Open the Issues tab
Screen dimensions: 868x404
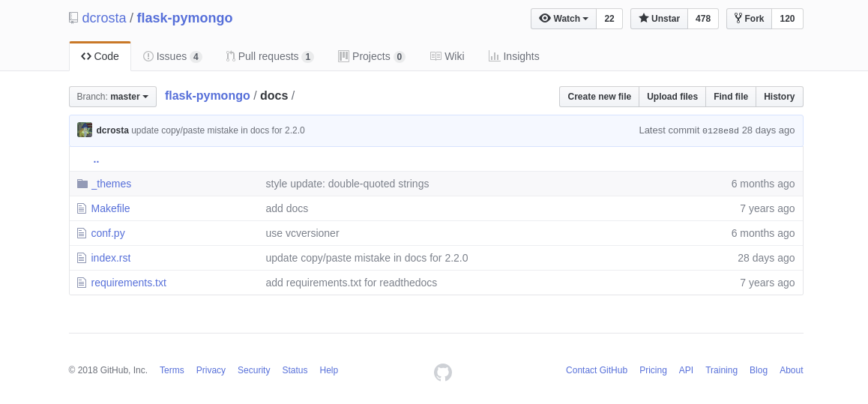coord(172,56)
